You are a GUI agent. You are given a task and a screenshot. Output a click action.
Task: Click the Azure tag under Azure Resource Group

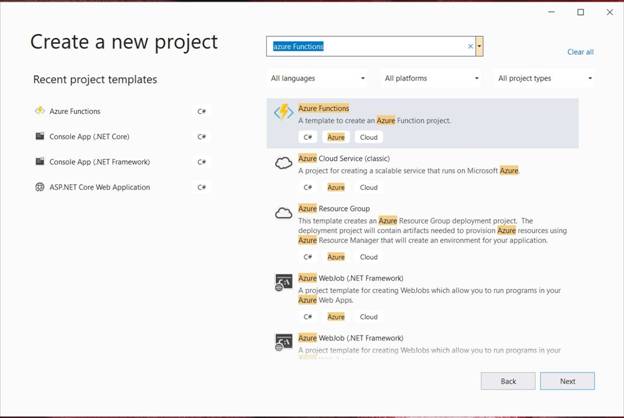pos(336,257)
